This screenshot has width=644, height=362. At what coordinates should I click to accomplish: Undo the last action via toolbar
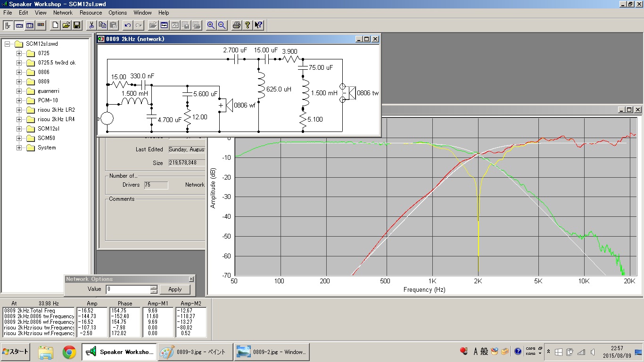[x=128, y=25]
